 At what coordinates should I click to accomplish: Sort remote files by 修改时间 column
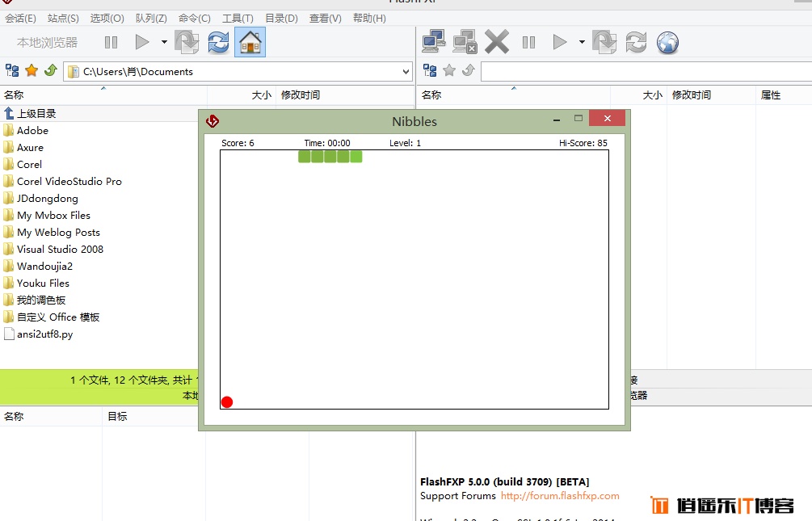tap(711, 95)
